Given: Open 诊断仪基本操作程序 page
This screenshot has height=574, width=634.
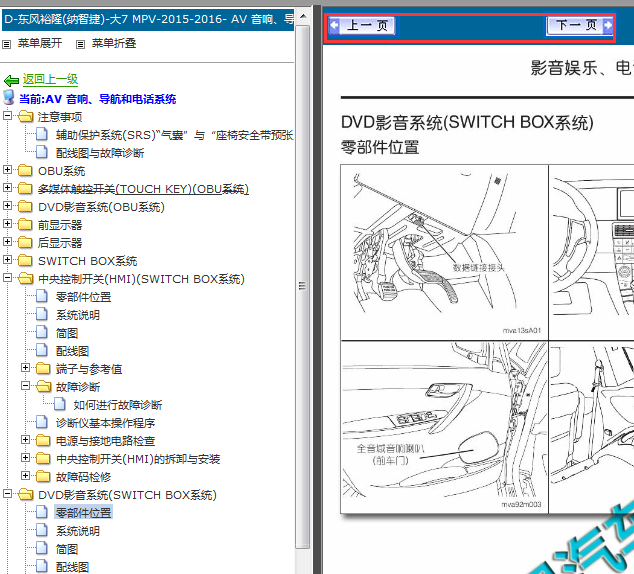Looking at the screenshot, I should 105,423.
